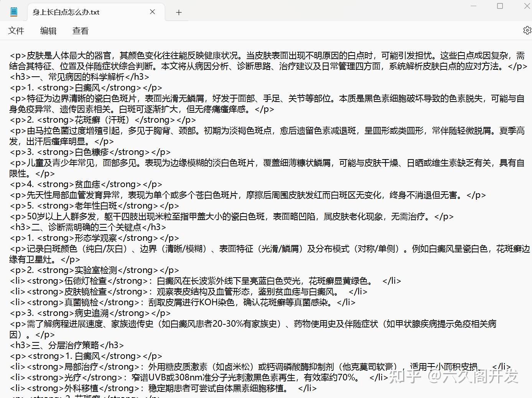The height and width of the screenshot is (398, 532).
Task: Minimize the Notepad window
Action: pyautogui.click(x=473, y=6)
